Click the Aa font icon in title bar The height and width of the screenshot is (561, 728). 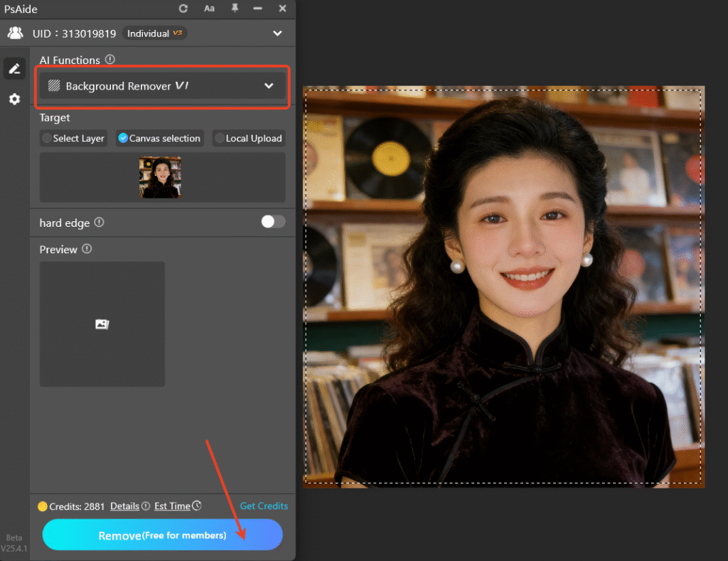[x=209, y=9]
